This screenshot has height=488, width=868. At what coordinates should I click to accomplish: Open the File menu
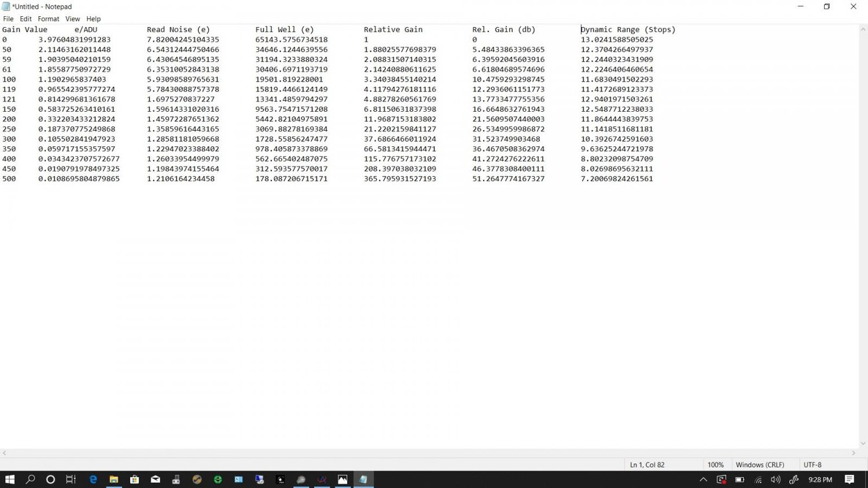pyautogui.click(x=8, y=19)
